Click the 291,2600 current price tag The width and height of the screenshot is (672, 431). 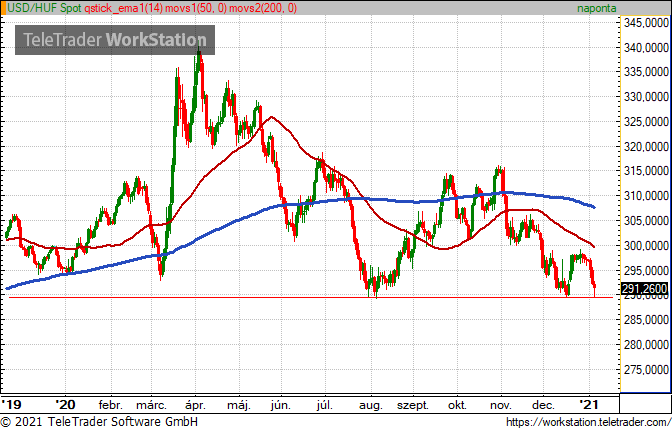pyautogui.click(x=644, y=288)
